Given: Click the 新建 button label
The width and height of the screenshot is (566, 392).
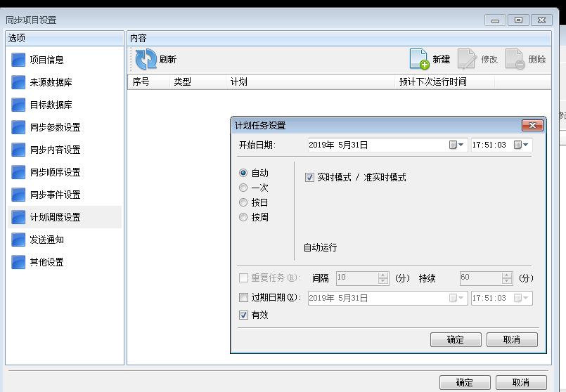Looking at the screenshot, I should (441, 59).
